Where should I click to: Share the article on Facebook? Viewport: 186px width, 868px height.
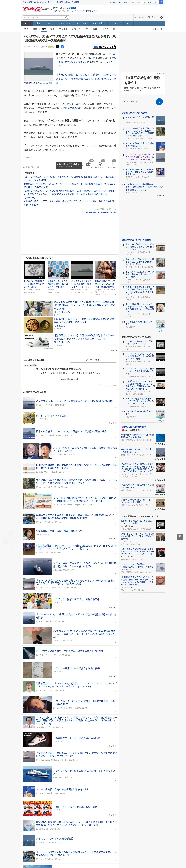tap(62, 47)
